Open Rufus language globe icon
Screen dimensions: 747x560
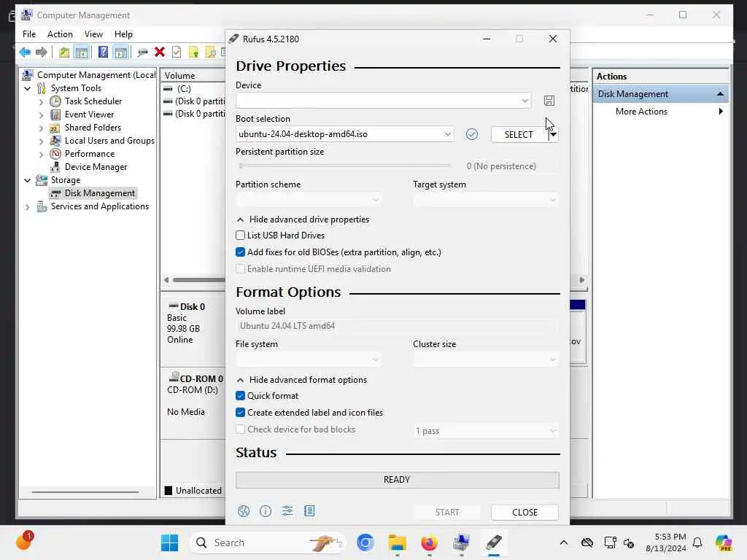244,511
